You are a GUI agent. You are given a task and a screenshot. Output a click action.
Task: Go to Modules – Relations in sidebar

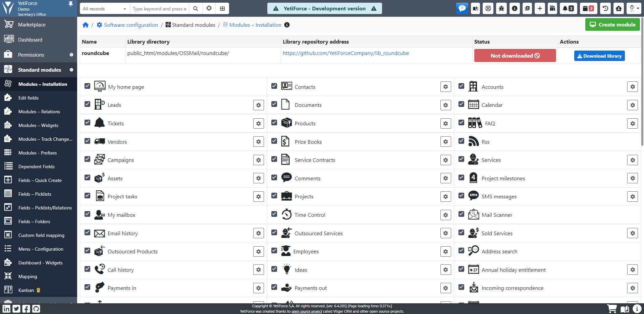click(39, 112)
